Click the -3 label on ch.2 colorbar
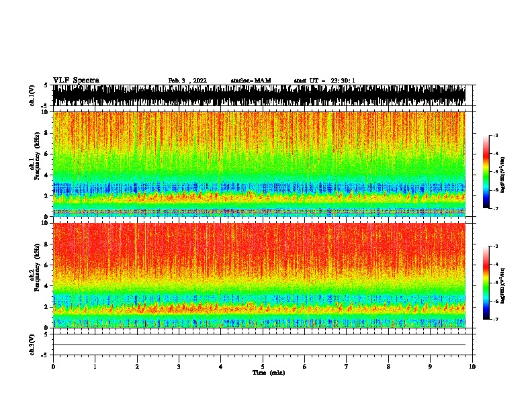532x411 pixels. (495, 246)
